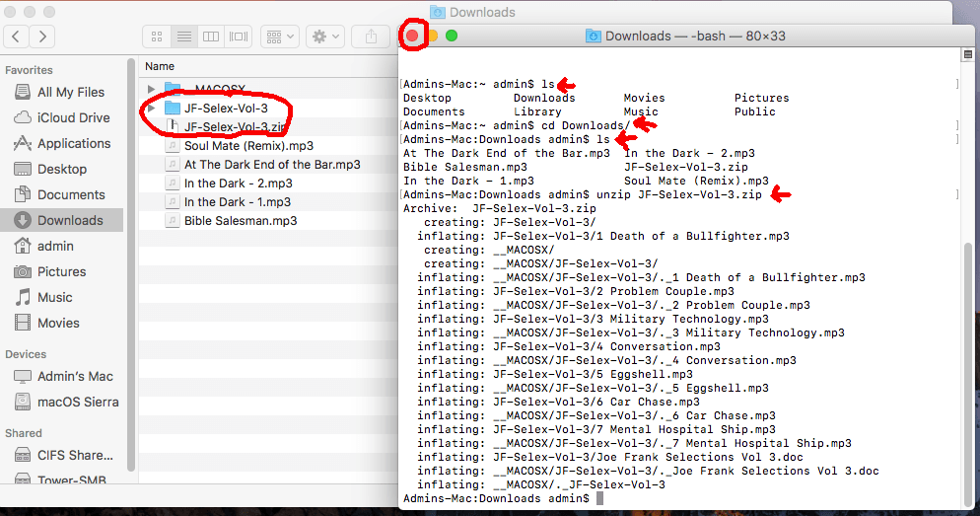This screenshot has height=516, width=980.
Task: Zoom the Terminal window with green button
Action: point(452,36)
